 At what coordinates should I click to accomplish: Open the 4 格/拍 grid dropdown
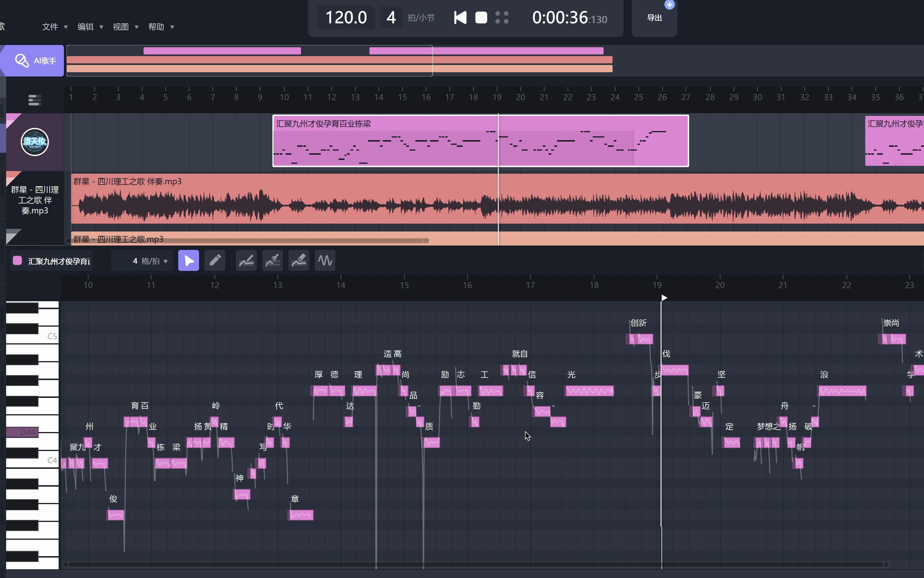[x=142, y=261]
